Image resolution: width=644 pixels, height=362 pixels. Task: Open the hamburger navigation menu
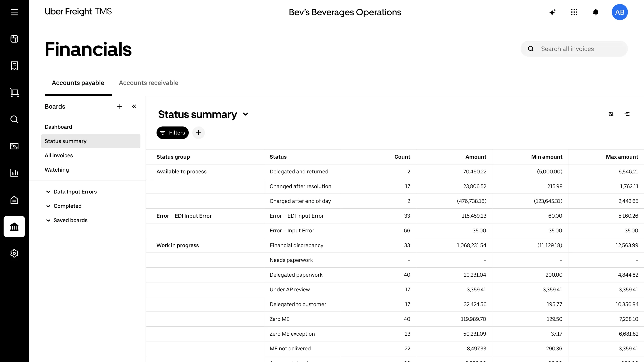point(14,12)
